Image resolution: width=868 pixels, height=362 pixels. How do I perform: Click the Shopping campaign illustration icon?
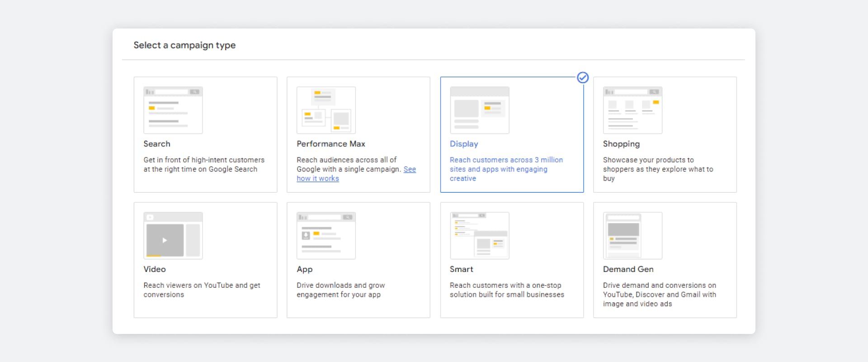(x=632, y=110)
